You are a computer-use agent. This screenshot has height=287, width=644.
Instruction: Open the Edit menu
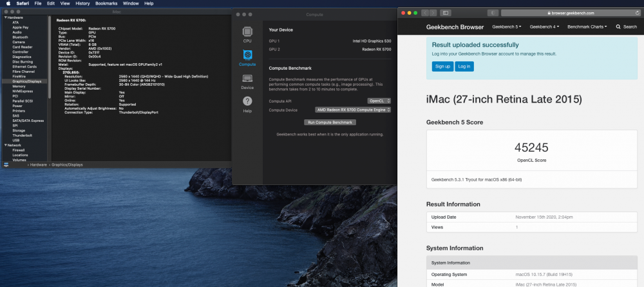(x=50, y=3)
